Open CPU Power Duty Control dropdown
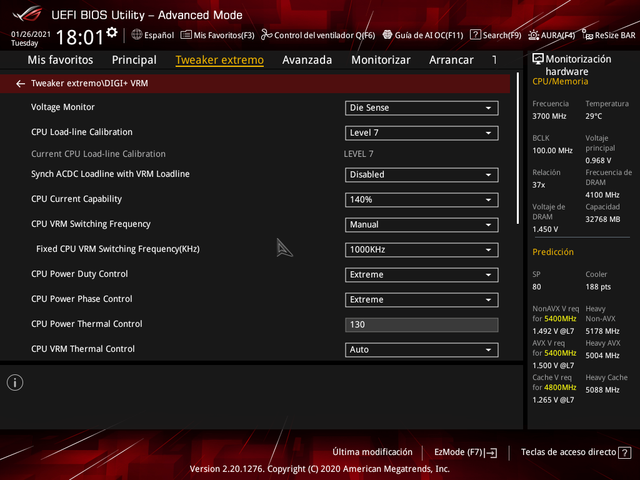The height and width of the screenshot is (480, 640). pos(422,275)
